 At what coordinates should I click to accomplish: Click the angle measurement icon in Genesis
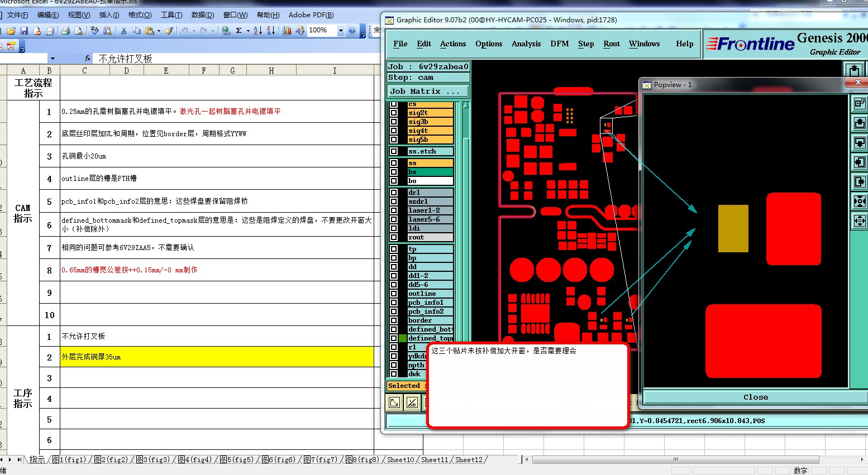[412, 402]
